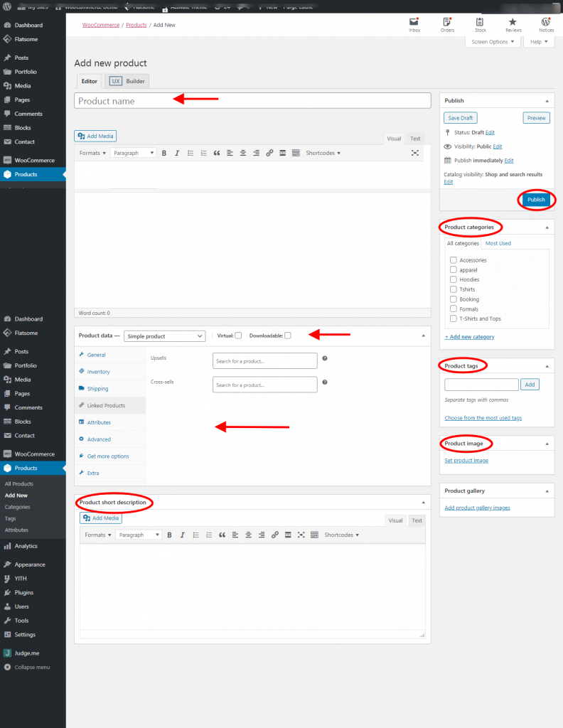This screenshot has width=563, height=728.
Task: Switch short description editor to Text tab
Action: tap(417, 520)
